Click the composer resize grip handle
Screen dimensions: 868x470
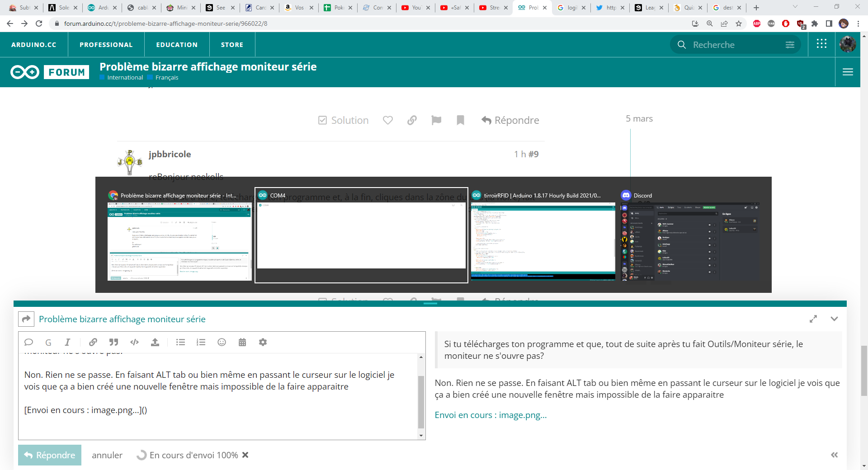[430, 303]
